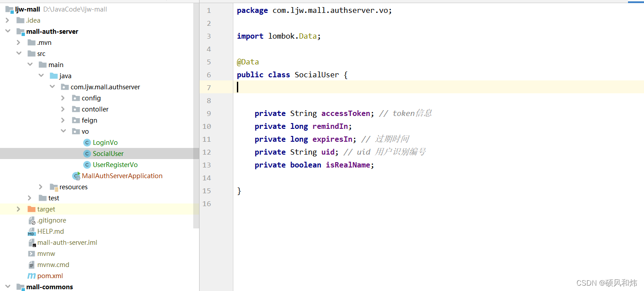Click SocialUser class name in editor
The height and width of the screenshot is (291, 644).
tap(317, 75)
